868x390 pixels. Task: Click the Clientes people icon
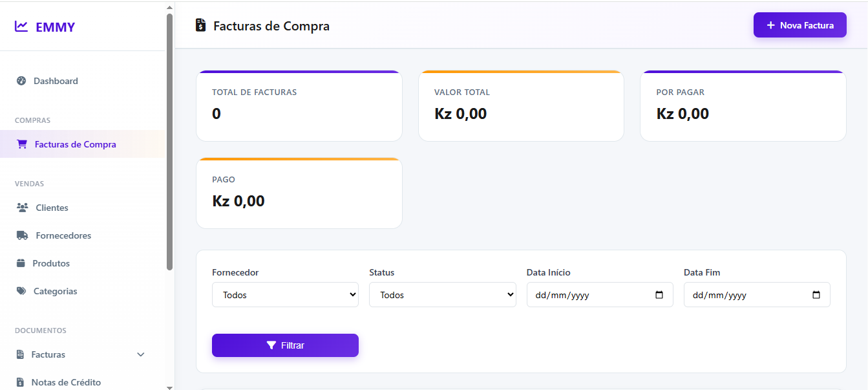[22, 207]
